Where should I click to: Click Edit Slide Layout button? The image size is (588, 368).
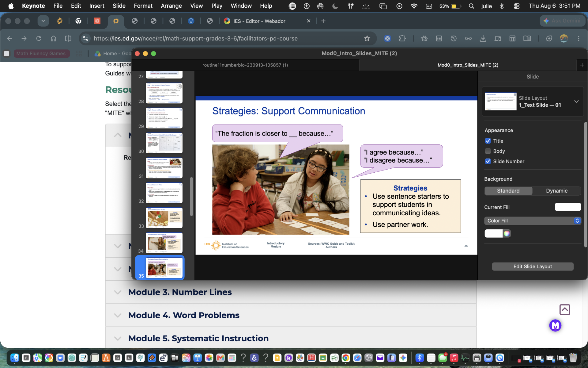pos(533,266)
